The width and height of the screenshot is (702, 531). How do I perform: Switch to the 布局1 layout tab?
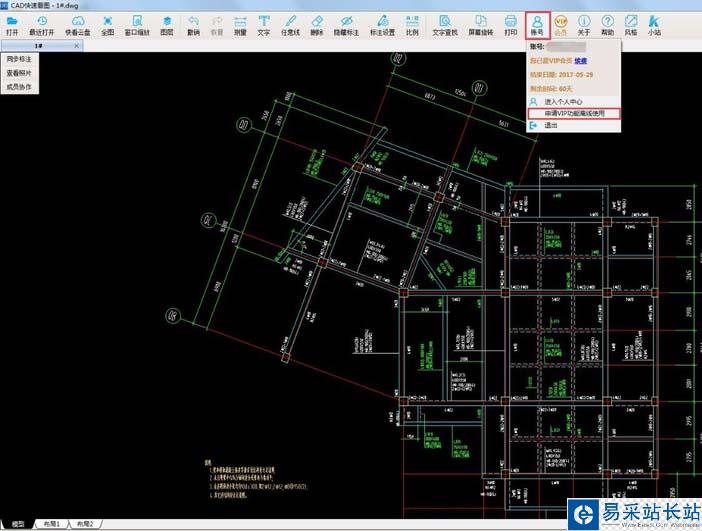coord(51,524)
